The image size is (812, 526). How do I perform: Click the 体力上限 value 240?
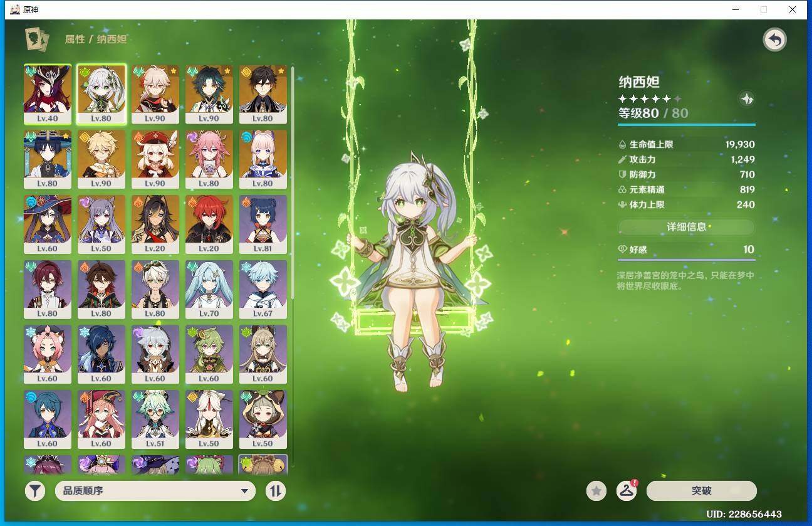click(x=746, y=204)
